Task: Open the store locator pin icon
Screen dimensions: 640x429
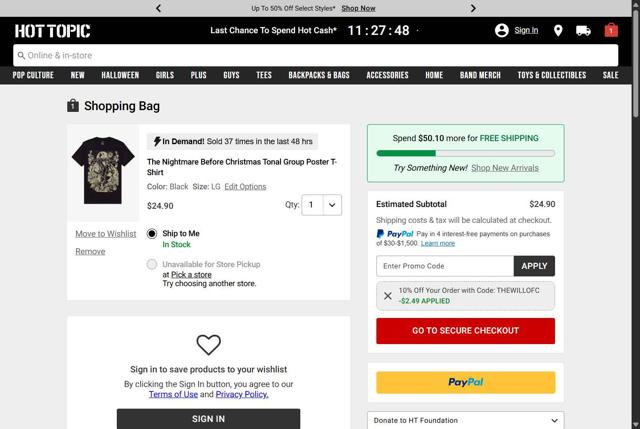Action: click(x=558, y=30)
